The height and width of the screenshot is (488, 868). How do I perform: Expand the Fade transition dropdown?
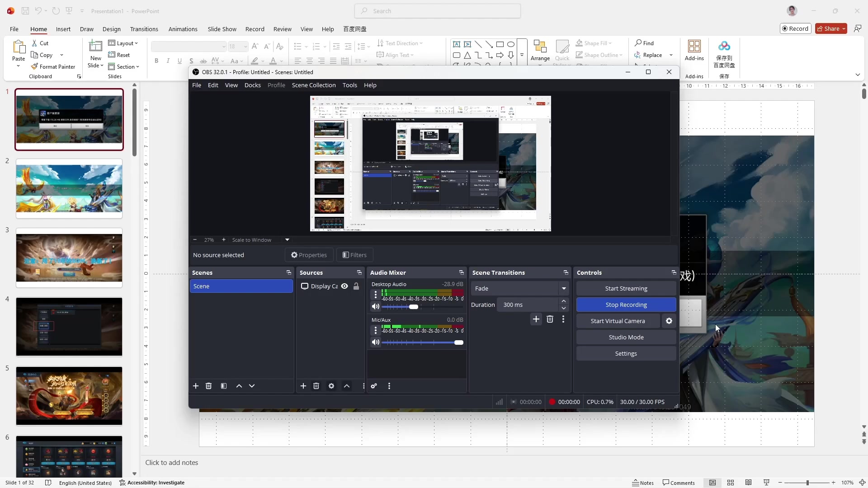(x=564, y=288)
